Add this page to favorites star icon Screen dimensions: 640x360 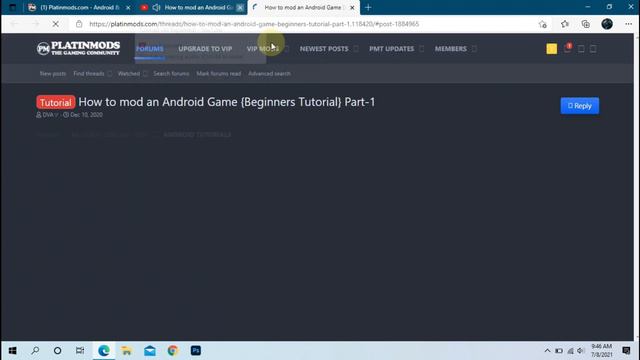pyautogui.click(x=542, y=24)
